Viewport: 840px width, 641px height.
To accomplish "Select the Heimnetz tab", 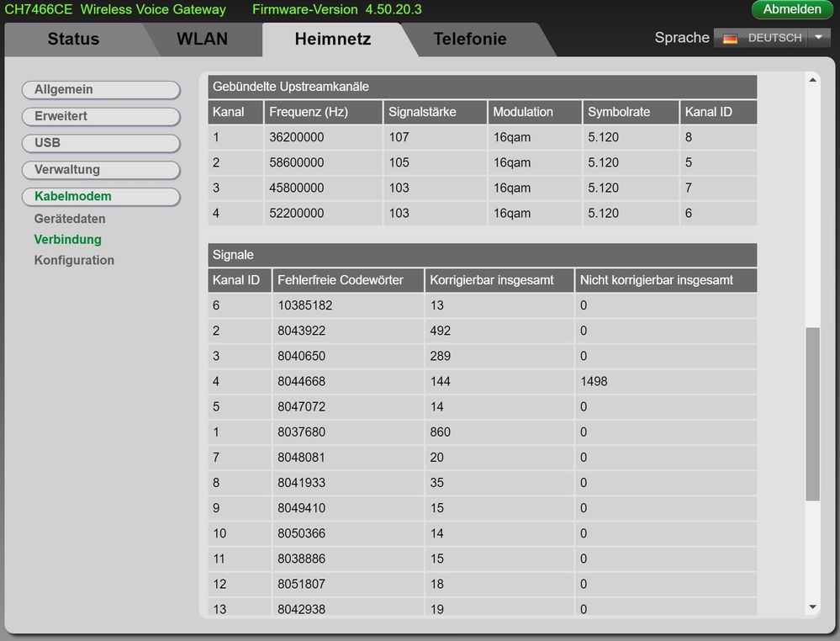I will (333, 40).
